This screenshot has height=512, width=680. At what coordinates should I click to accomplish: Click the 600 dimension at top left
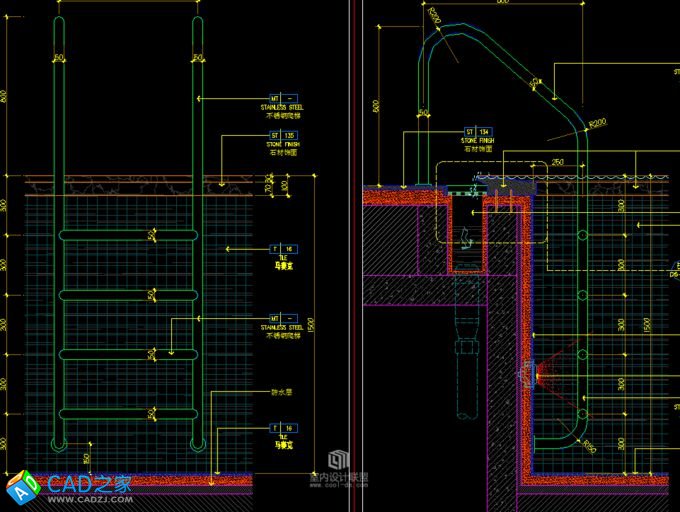click(5, 97)
